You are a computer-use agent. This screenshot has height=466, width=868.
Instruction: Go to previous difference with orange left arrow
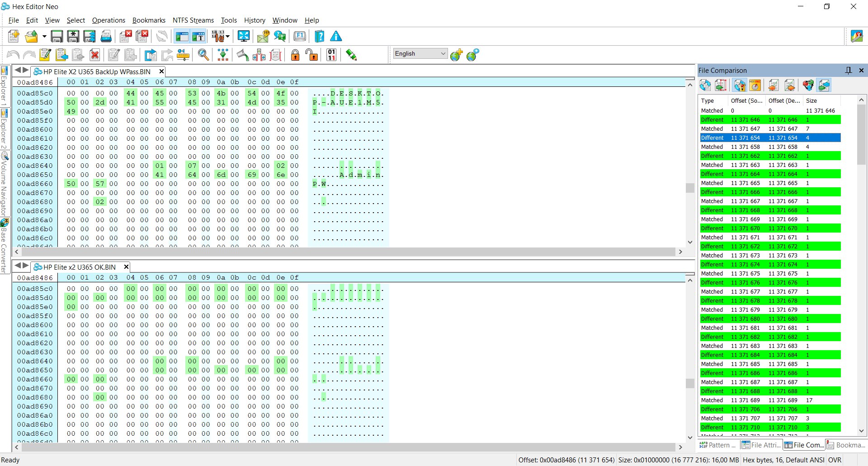[774, 85]
